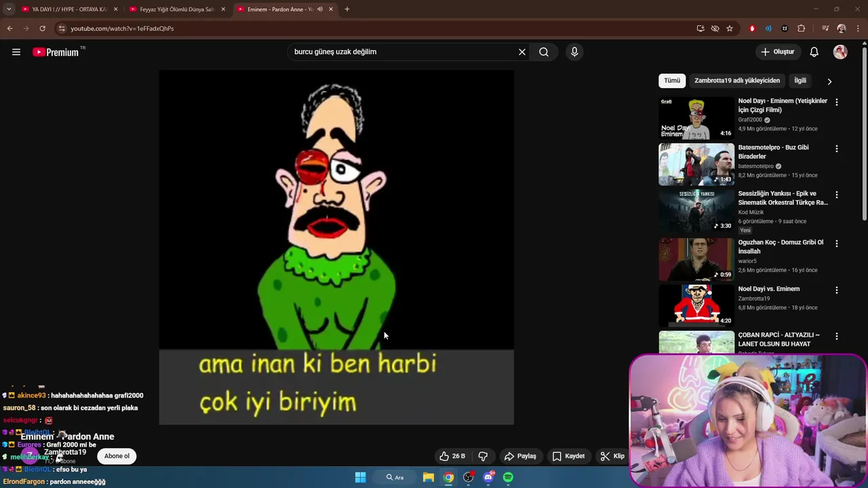Open the YouTube hamburger guide menu
The image size is (868, 488).
click(16, 52)
